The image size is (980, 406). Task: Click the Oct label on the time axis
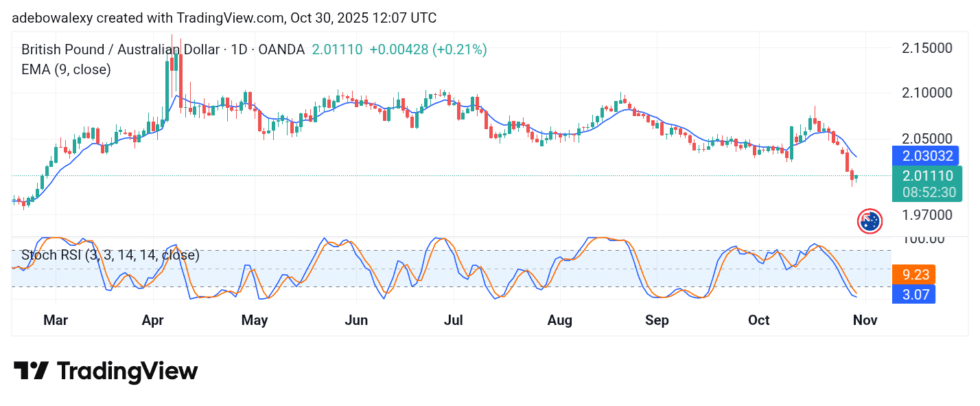click(x=758, y=320)
